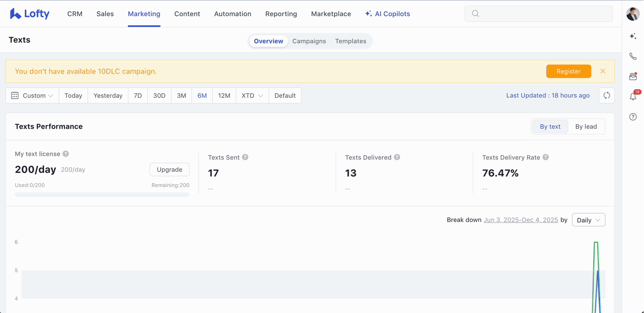Open the inbox icon in sidebar

pos(633,77)
